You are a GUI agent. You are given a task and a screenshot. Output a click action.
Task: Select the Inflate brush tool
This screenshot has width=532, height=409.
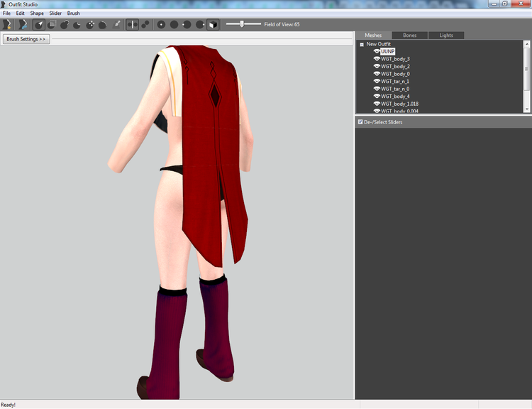click(65, 24)
